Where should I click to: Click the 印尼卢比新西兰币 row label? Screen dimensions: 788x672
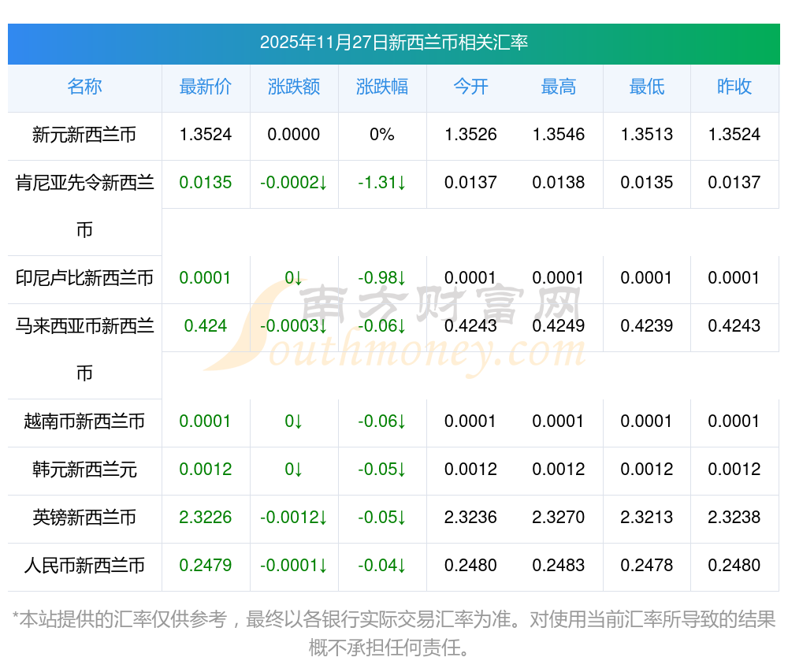pyautogui.click(x=84, y=278)
